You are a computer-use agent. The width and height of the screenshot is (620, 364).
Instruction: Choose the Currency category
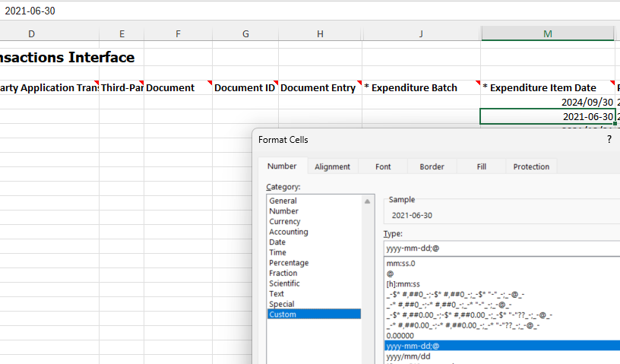314,221
